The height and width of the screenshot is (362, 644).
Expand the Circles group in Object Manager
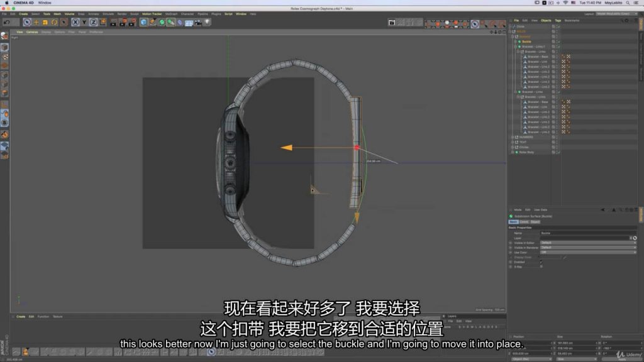coord(513,147)
